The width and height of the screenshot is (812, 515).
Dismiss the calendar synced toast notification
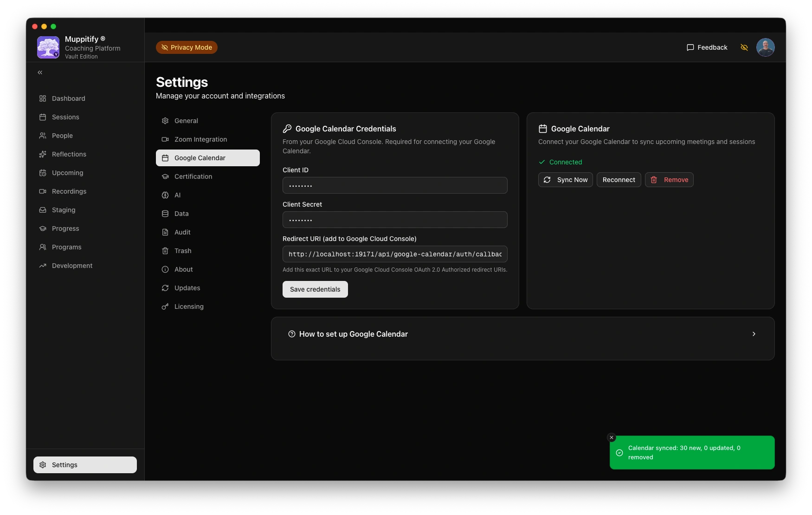pyautogui.click(x=612, y=437)
